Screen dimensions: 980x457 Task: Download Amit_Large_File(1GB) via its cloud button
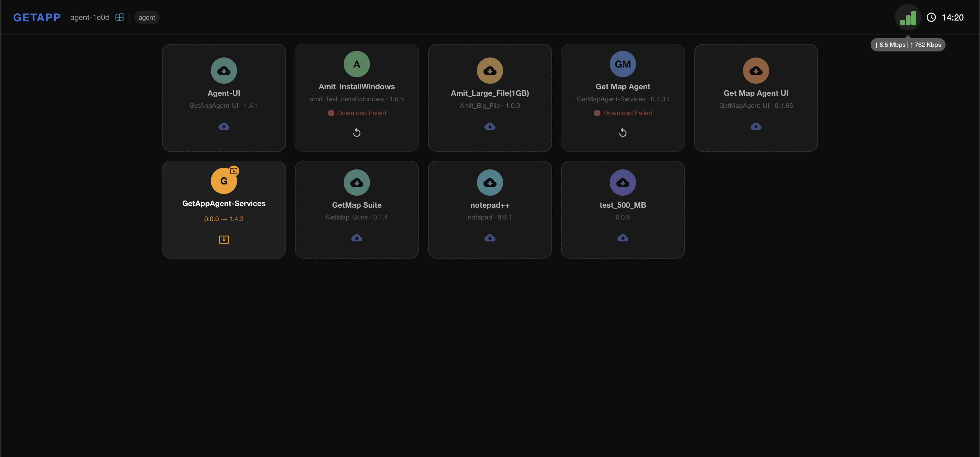[490, 126]
